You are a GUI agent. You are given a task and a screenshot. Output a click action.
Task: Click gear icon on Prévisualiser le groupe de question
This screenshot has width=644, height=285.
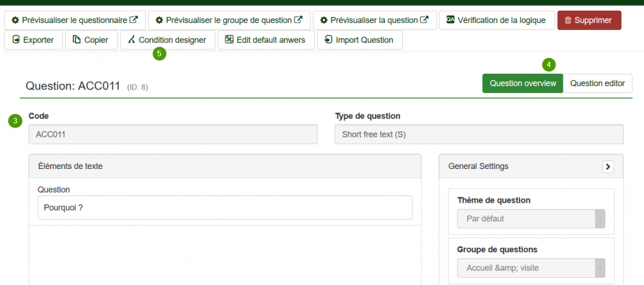[160, 20]
